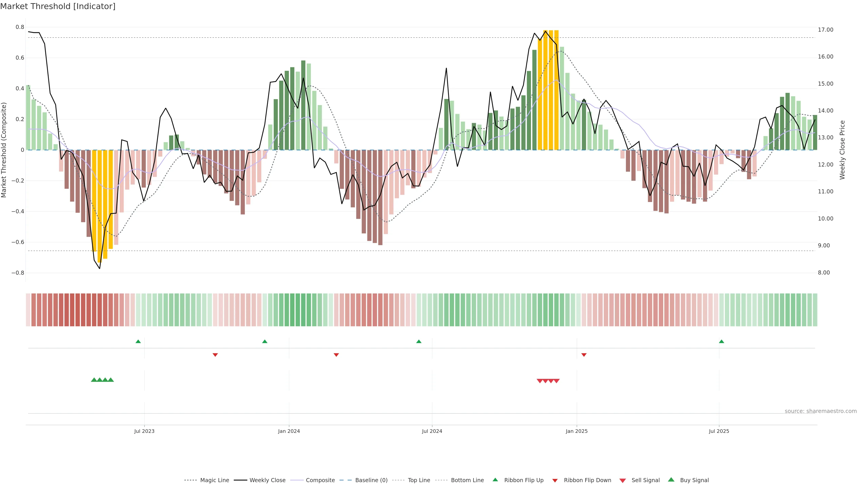The image size is (868, 488).
Task: Click the Jan 2024 x-axis label
Action: [x=289, y=431]
